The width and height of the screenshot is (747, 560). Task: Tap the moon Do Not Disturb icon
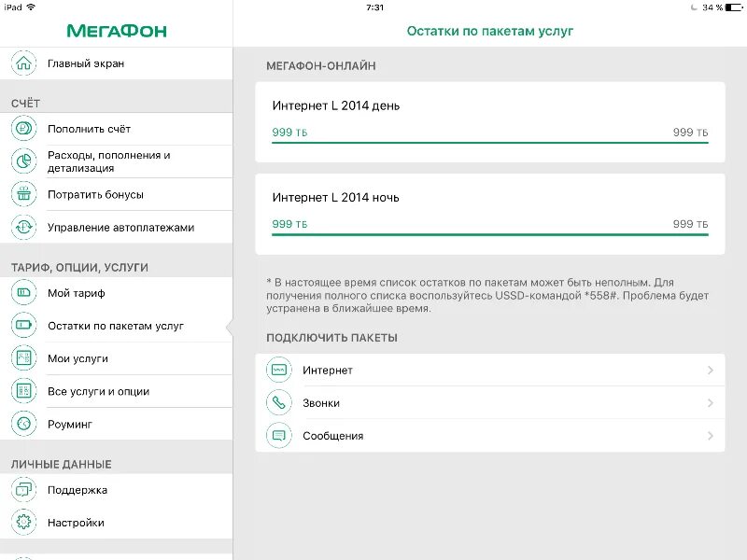pyautogui.click(x=694, y=7)
